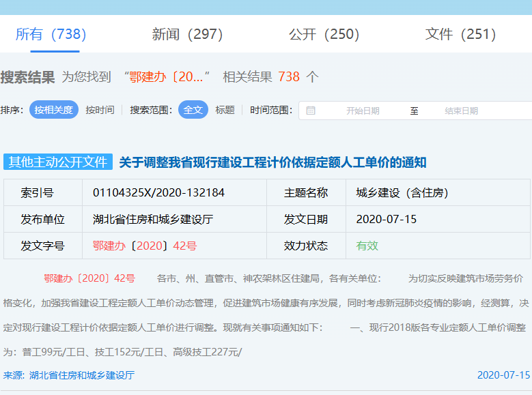This screenshot has height=395, width=532.
Task: Open the 新闻 (297) tab
Action: (x=187, y=34)
